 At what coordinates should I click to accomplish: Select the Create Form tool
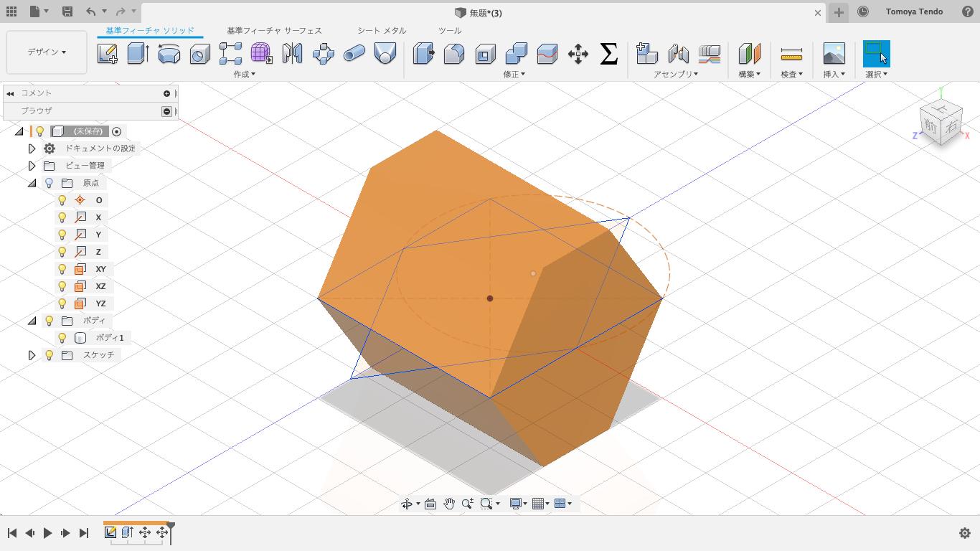[x=261, y=54]
